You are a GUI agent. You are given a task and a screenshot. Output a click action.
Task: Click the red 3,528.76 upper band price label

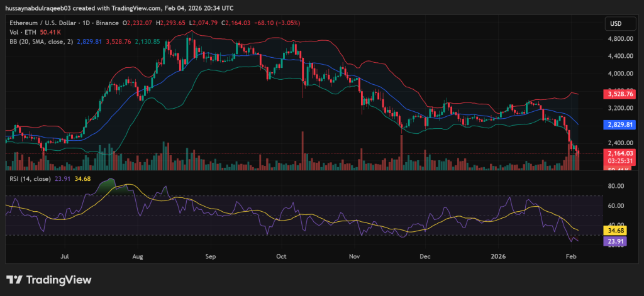(619, 94)
